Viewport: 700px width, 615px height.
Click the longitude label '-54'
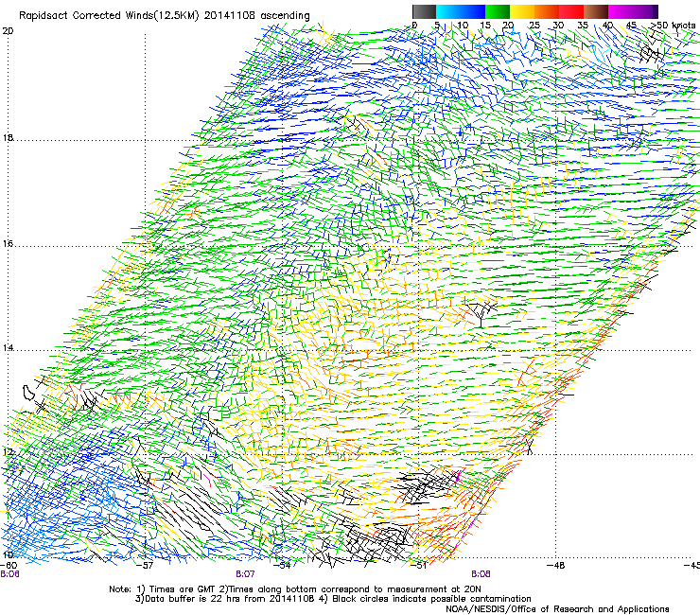pyautogui.click(x=282, y=566)
